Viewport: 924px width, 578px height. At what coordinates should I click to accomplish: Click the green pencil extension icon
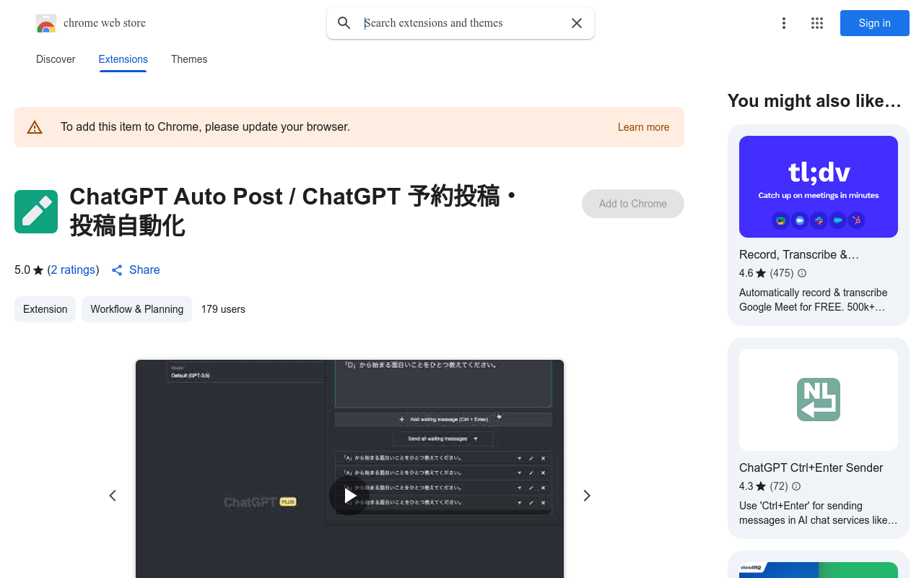(x=36, y=212)
